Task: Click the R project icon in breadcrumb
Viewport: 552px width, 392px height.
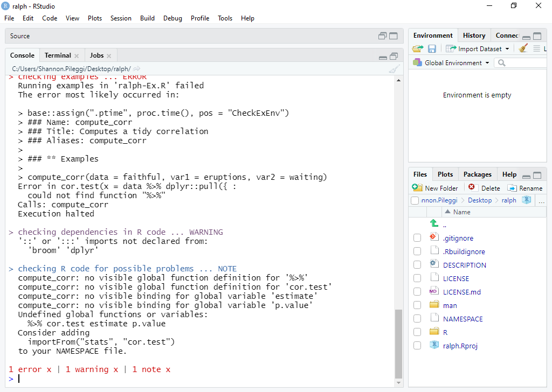Action: pos(526,200)
